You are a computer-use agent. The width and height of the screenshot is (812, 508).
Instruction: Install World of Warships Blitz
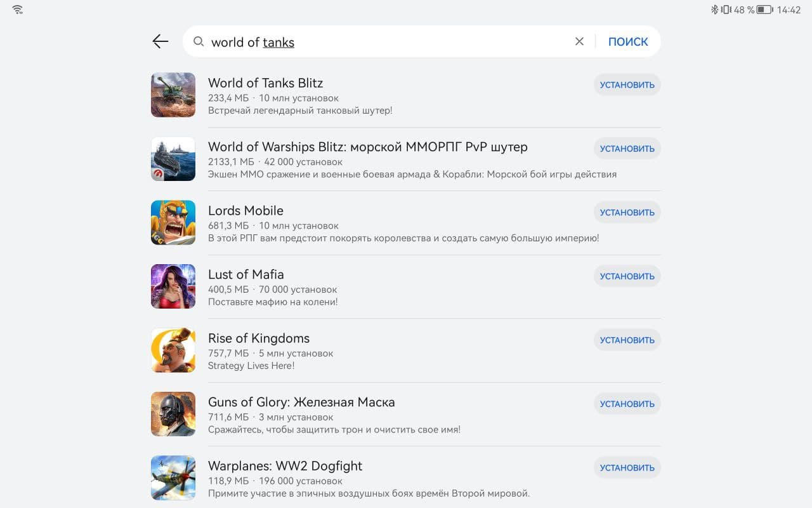click(x=627, y=149)
